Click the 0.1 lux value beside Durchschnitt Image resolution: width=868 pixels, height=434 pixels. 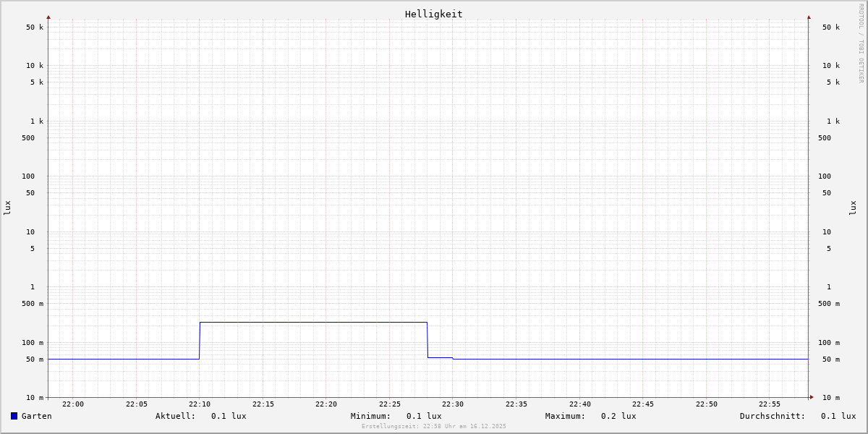(838, 416)
